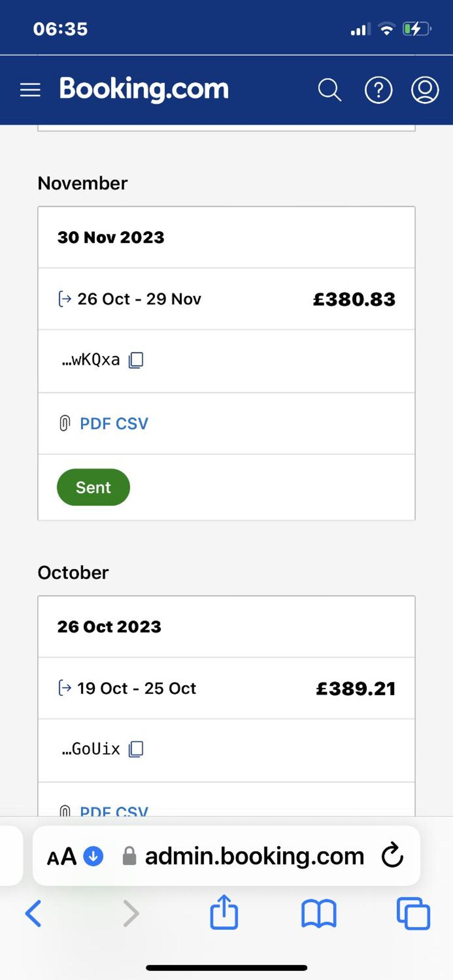Open Safari bookmarks book icon

coord(319,914)
